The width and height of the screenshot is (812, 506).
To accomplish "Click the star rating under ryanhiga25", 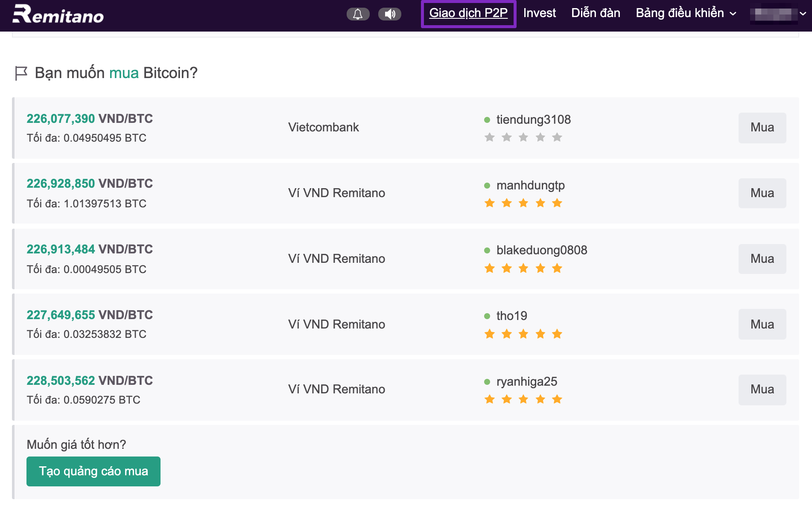I will point(523,399).
